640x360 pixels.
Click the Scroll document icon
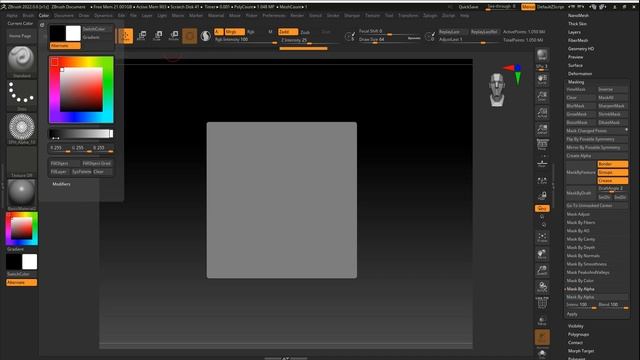542,79
